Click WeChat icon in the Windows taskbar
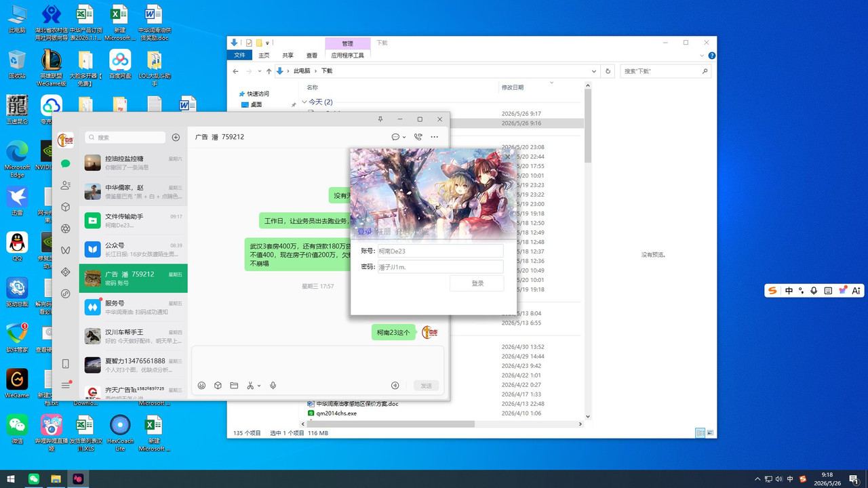The width and height of the screenshot is (868, 488). 33,479
